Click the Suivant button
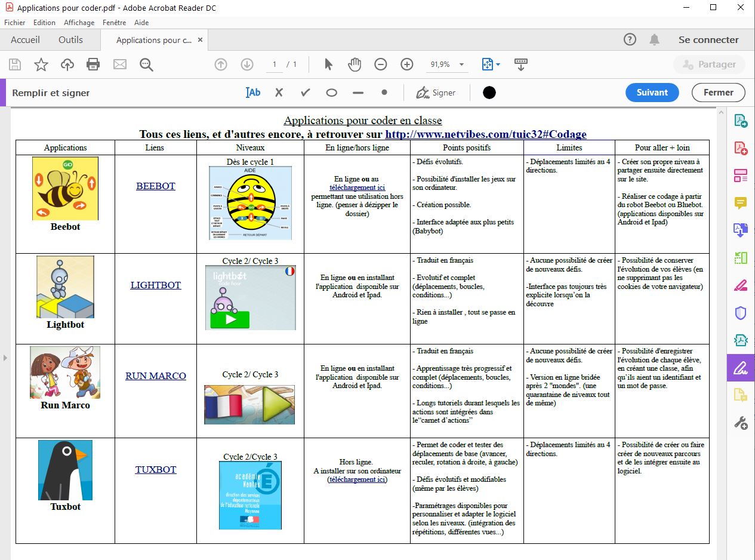755x560 pixels. pos(652,93)
